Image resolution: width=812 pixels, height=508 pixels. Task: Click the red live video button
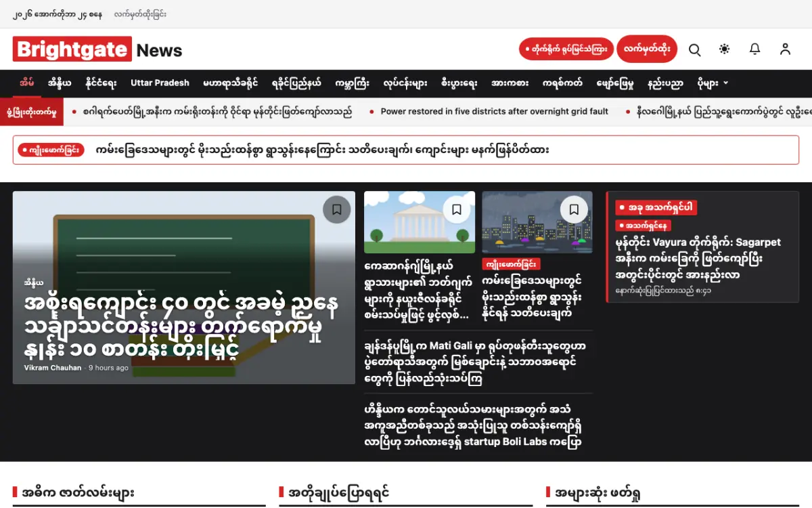click(x=566, y=49)
